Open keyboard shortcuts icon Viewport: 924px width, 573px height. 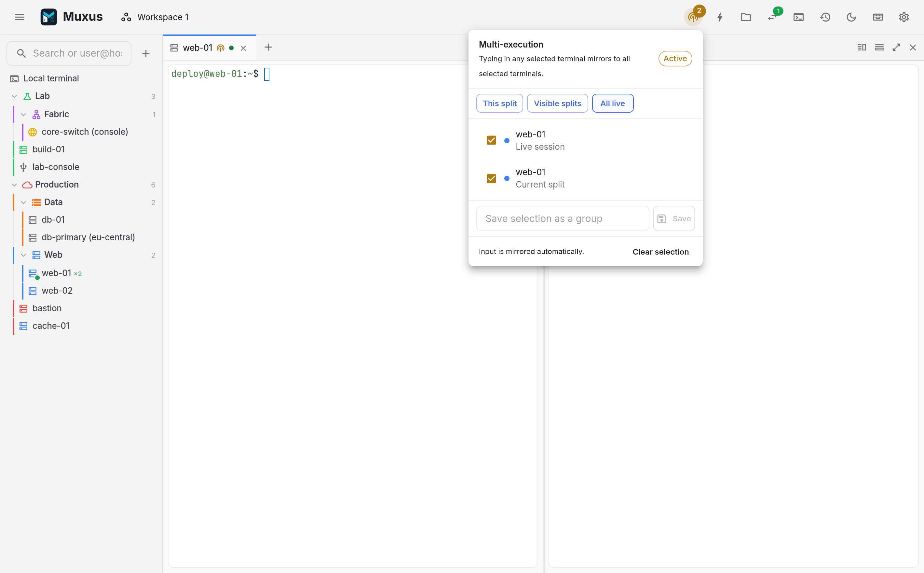[878, 17]
